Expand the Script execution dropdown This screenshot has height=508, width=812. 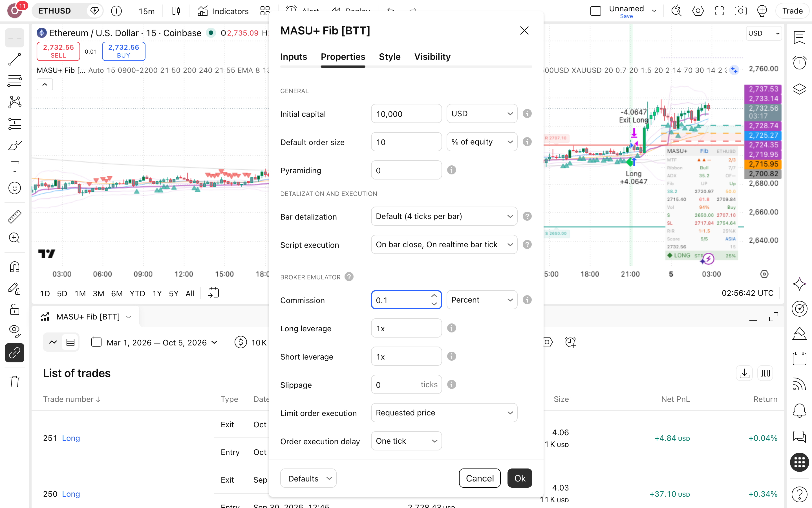click(444, 245)
